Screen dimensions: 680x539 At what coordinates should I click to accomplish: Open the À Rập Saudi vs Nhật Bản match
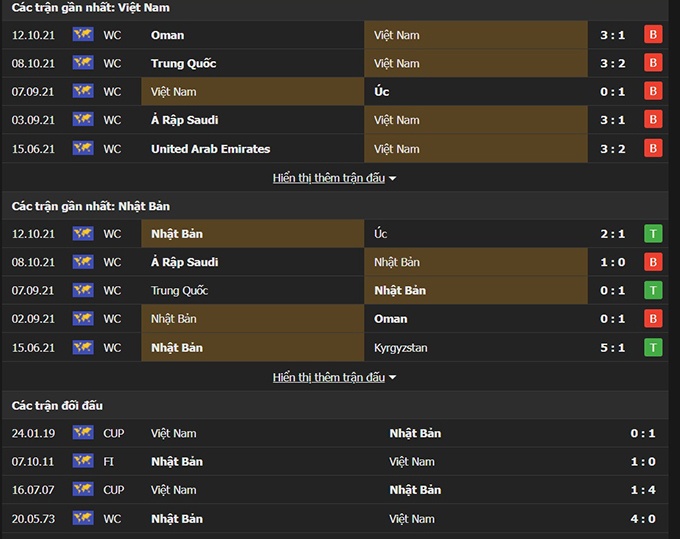coord(184,262)
